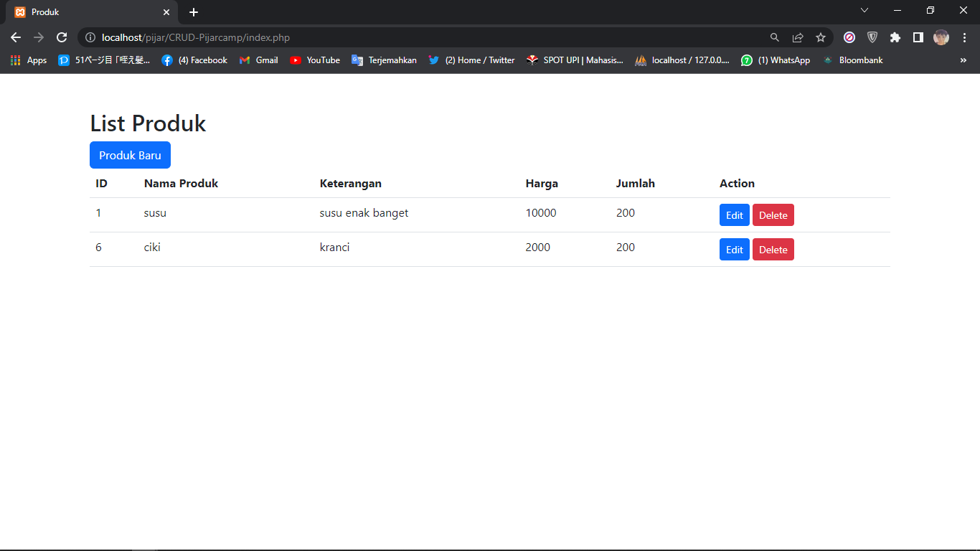The height and width of the screenshot is (551, 980).
Task: Click the browser extensions puzzle-piece icon
Action: pos(895,37)
